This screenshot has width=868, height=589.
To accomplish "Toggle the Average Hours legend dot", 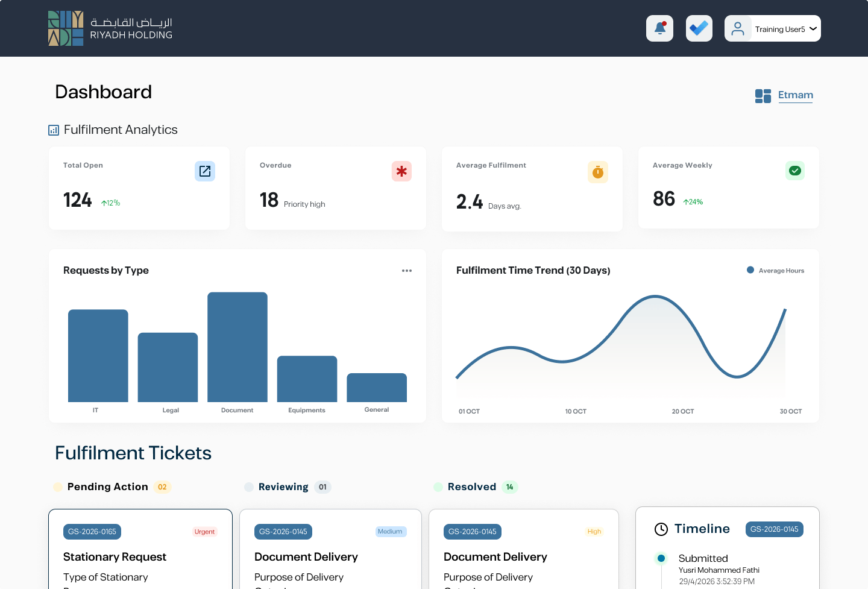I will pos(750,270).
